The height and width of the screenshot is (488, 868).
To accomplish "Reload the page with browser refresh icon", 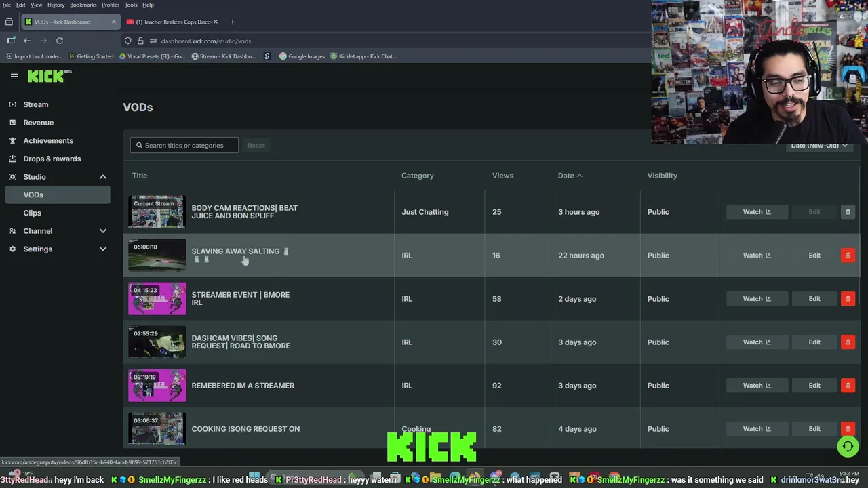I will tap(60, 41).
